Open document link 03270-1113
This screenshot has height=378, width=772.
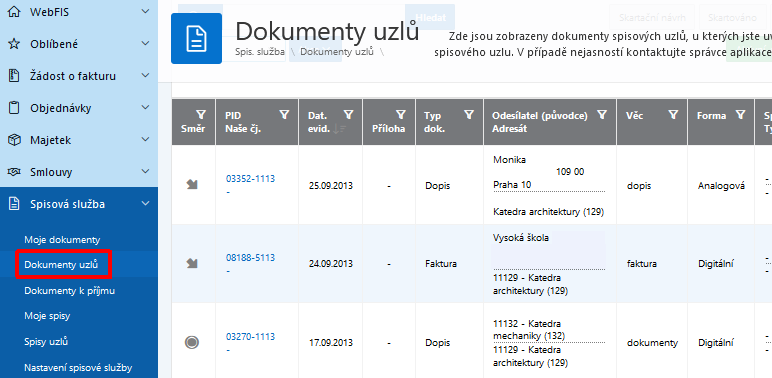250,337
